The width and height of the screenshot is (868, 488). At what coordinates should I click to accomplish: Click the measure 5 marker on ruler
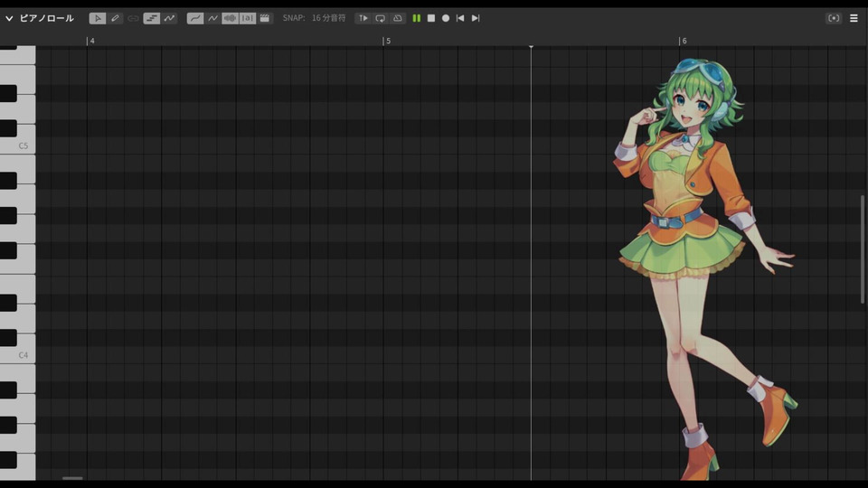coord(386,41)
